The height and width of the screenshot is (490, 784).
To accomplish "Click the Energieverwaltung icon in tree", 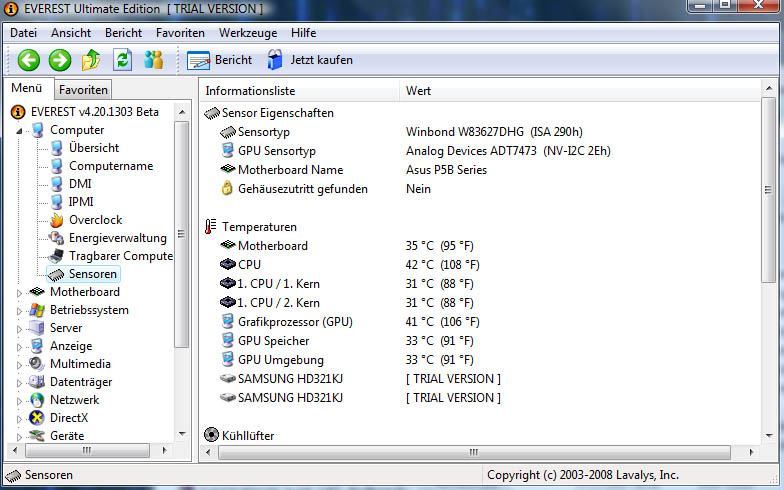I will pyautogui.click(x=56, y=238).
